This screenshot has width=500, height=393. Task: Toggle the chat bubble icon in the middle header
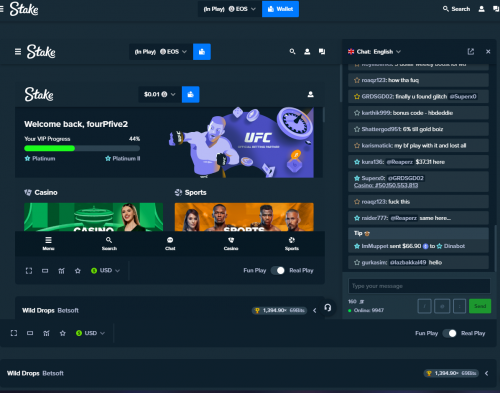pos(322,52)
